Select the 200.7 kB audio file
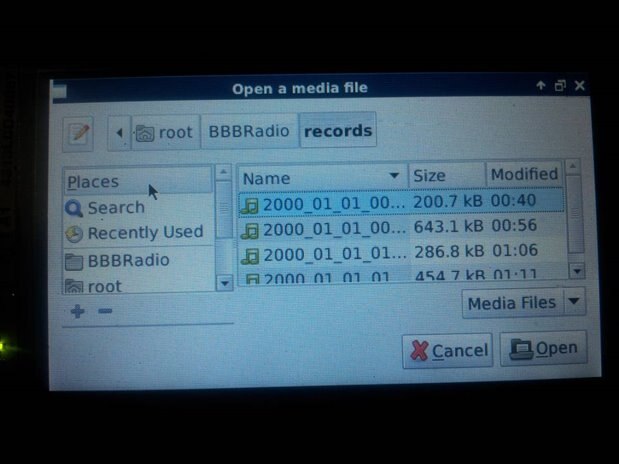Viewport: 619px width, 464px height. point(401,203)
